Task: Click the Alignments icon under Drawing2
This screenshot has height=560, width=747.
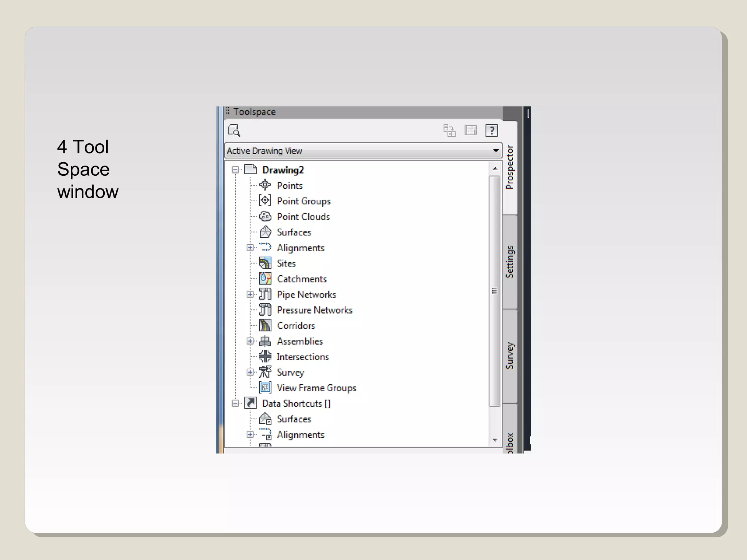Action: tap(265, 247)
